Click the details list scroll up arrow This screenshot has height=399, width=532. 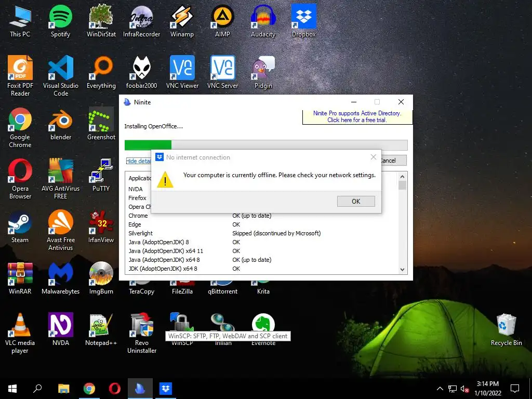403,177
